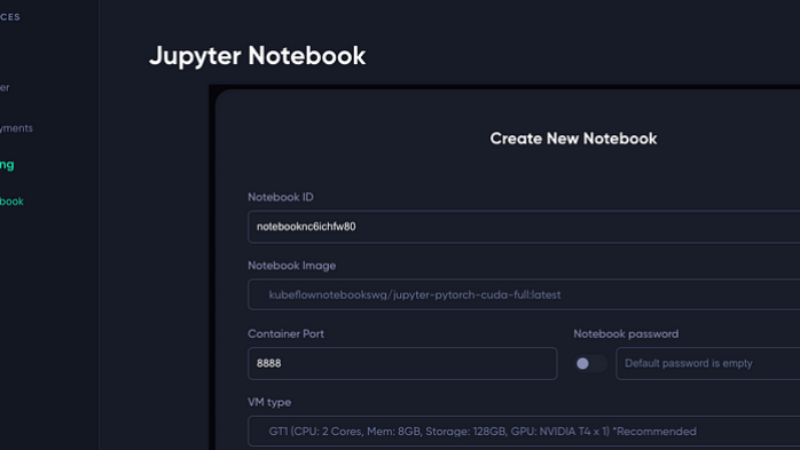Open the sidebar item ending in 'yments'
800x450 pixels.
16,128
